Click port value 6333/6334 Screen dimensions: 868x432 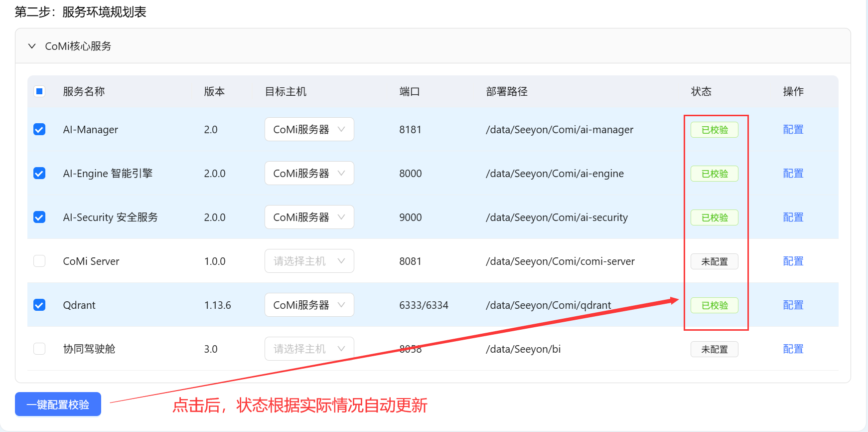coord(424,305)
